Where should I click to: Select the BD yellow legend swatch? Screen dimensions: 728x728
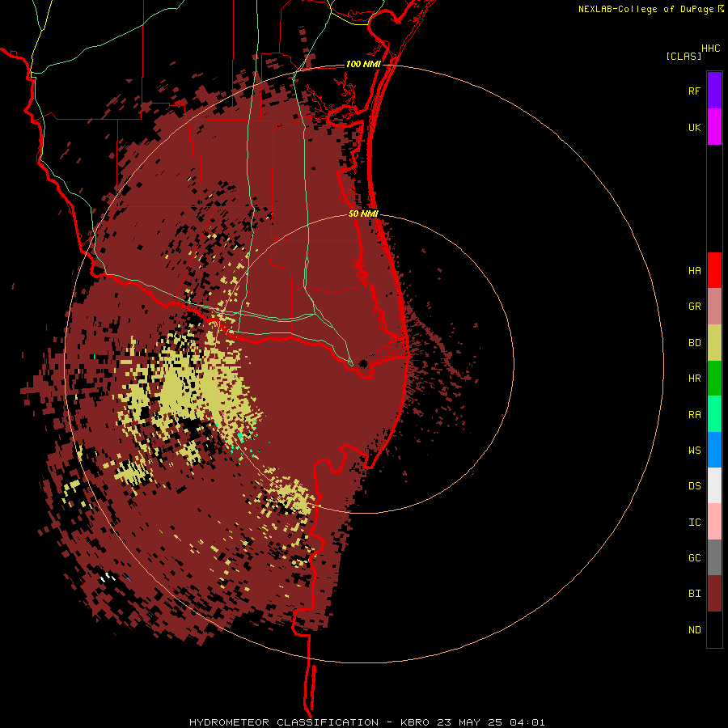(714, 343)
